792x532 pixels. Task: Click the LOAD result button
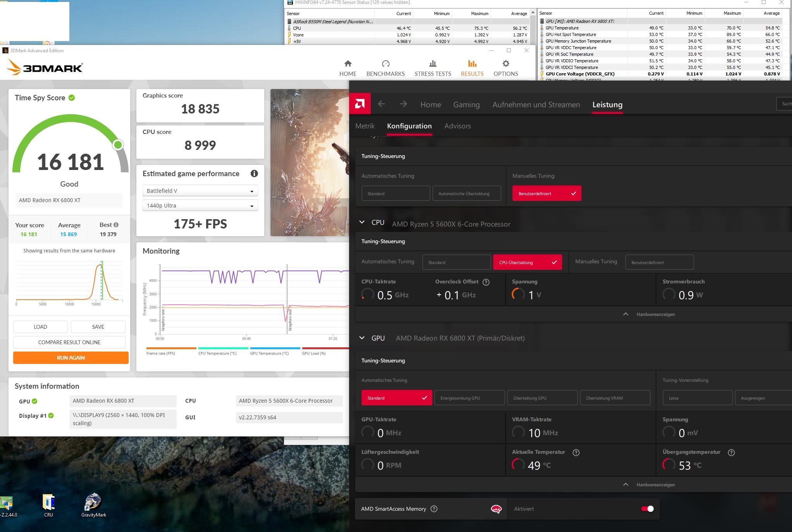(x=40, y=326)
